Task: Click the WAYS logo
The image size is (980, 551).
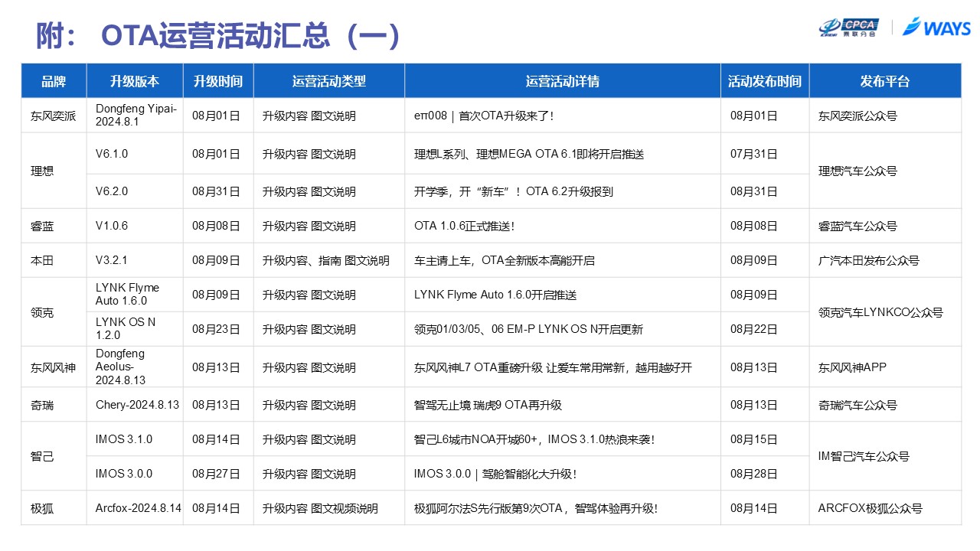Action: pyautogui.click(x=937, y=28)
